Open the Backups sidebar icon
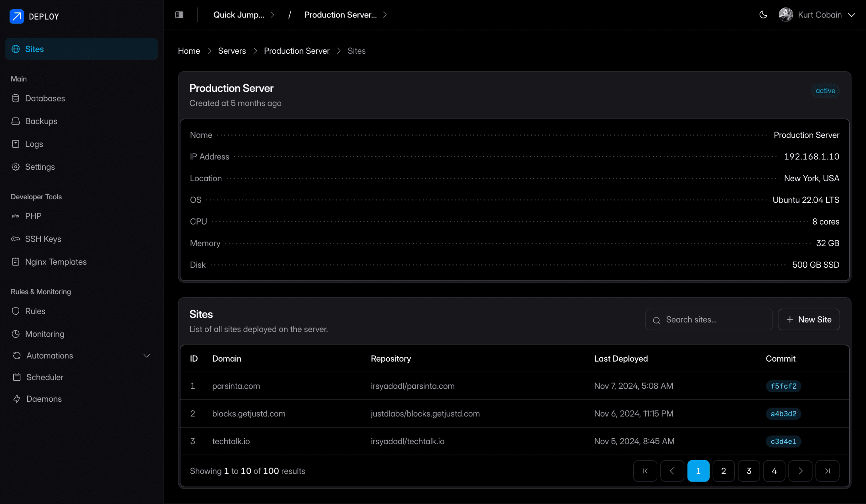The height and width of the screenshot is (504, 866). click(15, 121)
